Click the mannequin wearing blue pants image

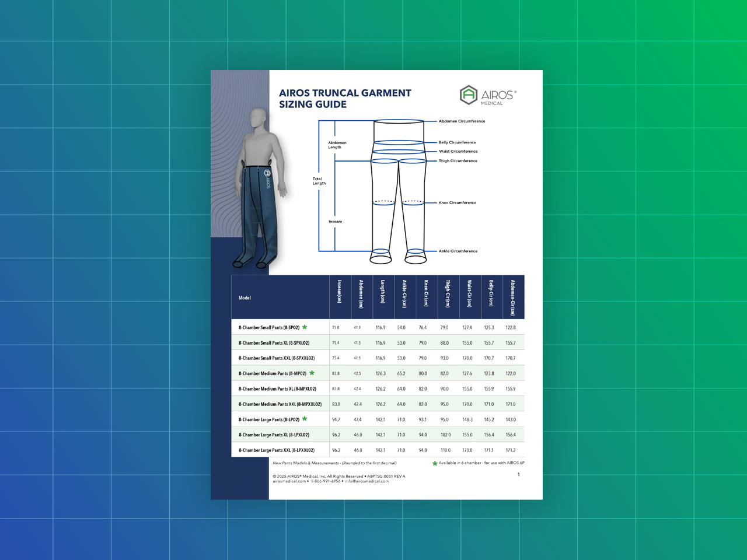click(x=260, y=187)
